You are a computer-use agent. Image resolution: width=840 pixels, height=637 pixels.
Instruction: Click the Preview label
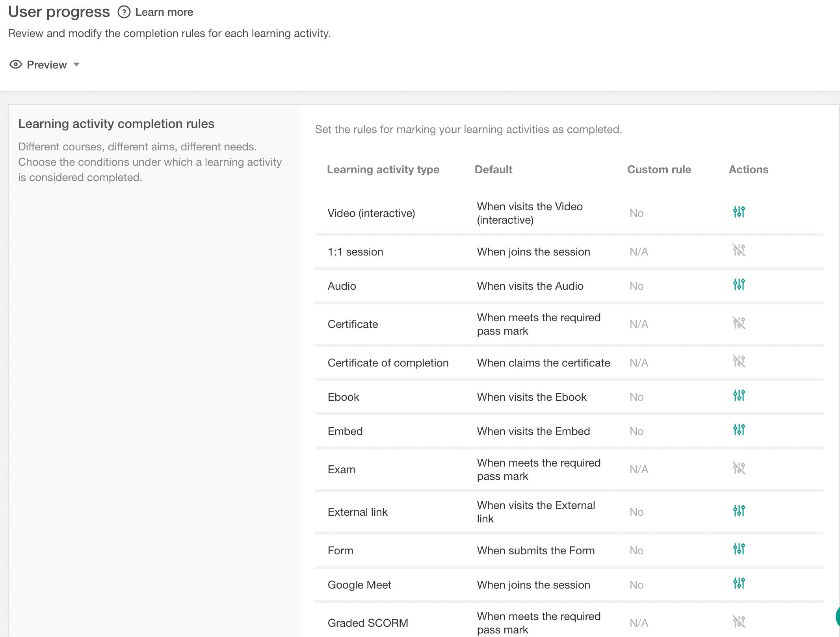click(46, 65)
